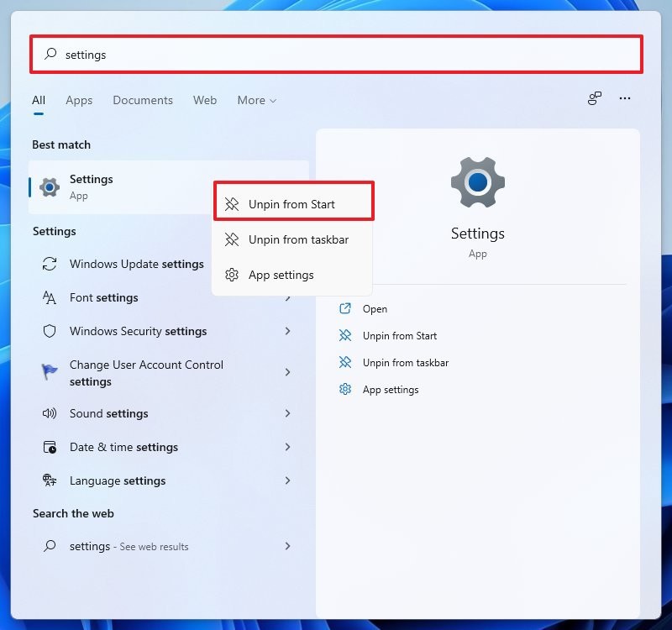672x630 pixels.
Task: Click the magnifier icon in the search box
Action: coord(50,54)
